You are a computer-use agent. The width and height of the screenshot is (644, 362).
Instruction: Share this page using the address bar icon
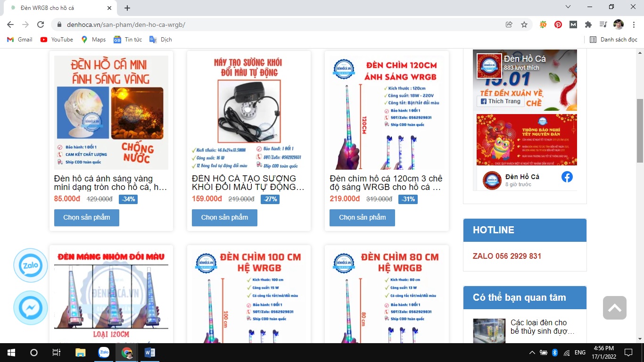pyautogui.click(x=509, y=25)
